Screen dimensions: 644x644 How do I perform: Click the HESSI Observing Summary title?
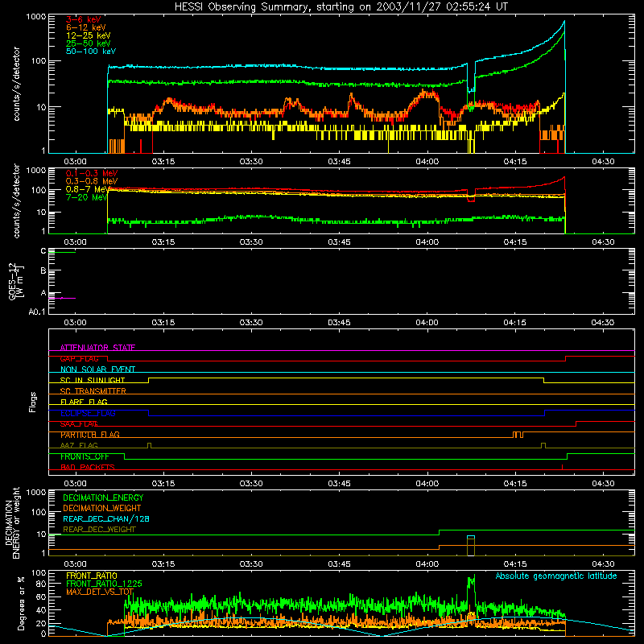pos(341,6)
